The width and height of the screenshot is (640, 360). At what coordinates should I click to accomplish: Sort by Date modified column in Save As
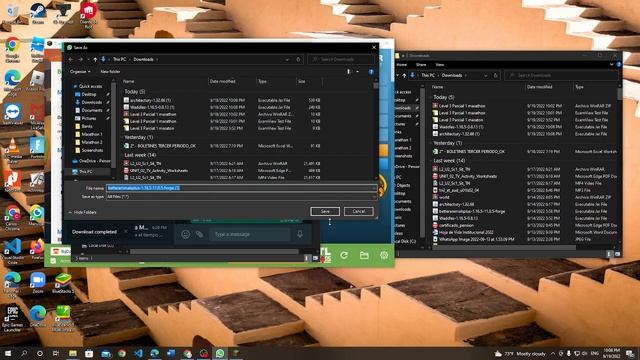222,81
